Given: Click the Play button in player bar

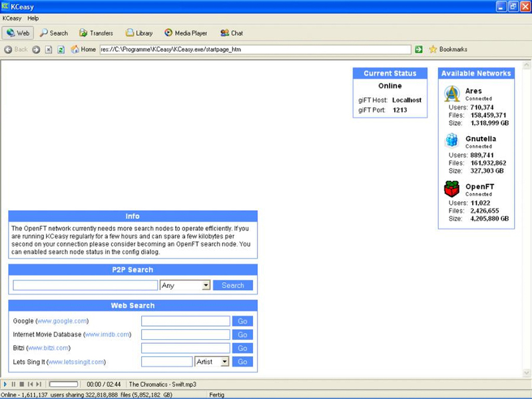Looking at the screenshot, I should click(x=5, y=384).
